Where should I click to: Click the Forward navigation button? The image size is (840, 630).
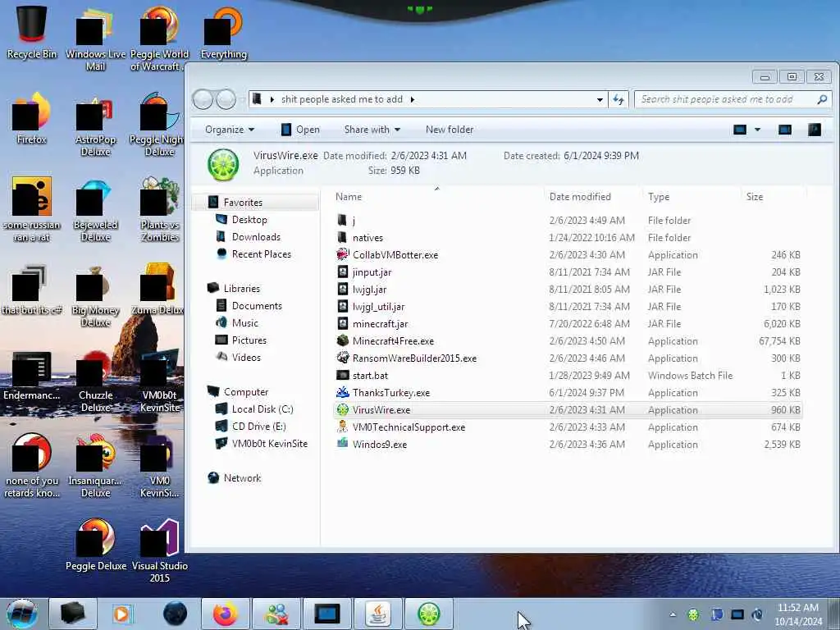[x=226, y=99]
